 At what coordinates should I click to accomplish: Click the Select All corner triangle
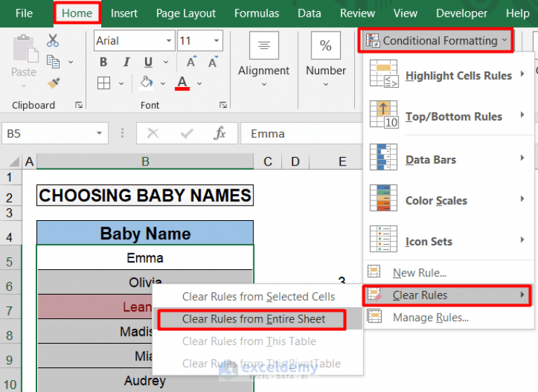(x=15, y=161)
